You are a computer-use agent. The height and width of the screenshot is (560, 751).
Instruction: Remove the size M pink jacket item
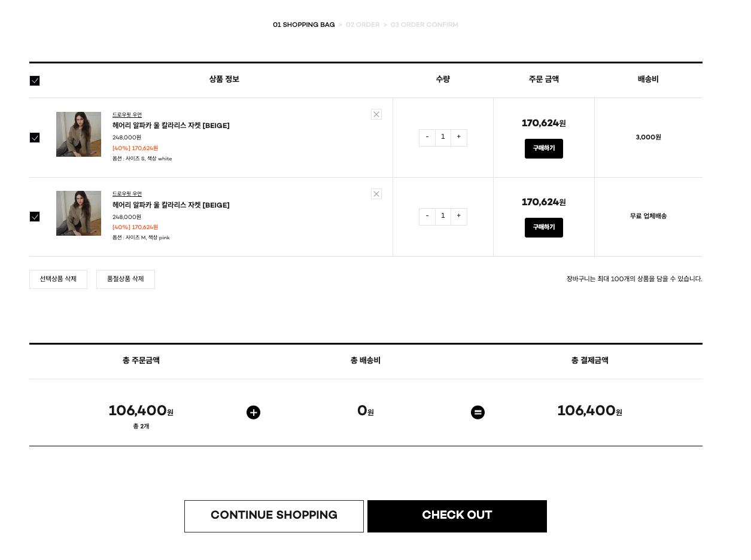pos(376,194)
